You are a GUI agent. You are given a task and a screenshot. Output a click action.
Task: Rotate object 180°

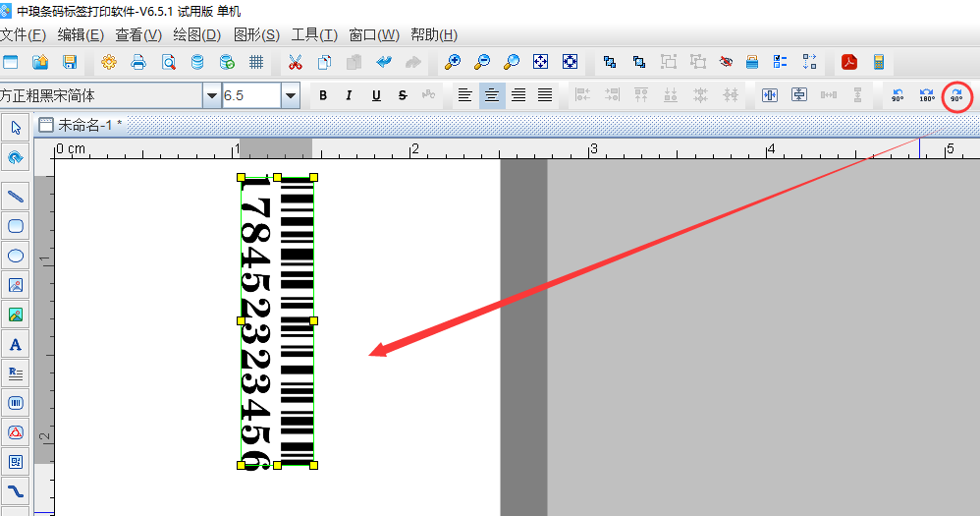tap(927, 95)
